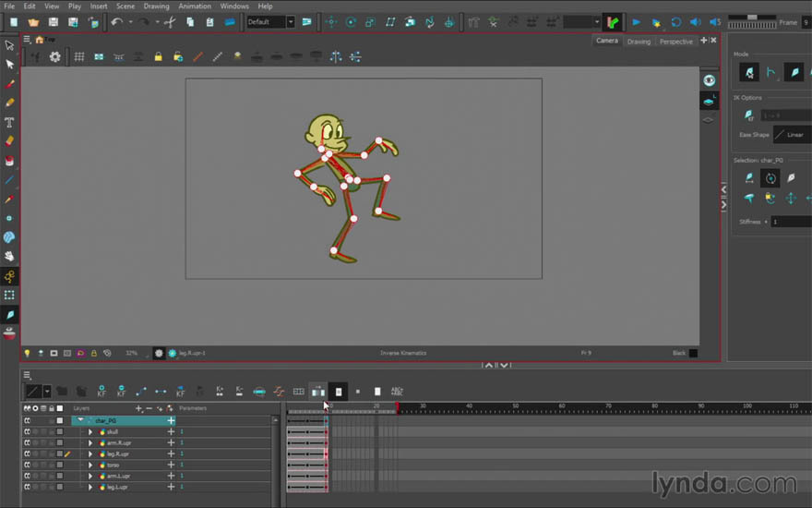The width and height of the screenshot is (812, 508).
Task: Open the Windows menu
Action: (x=234, y=6)
